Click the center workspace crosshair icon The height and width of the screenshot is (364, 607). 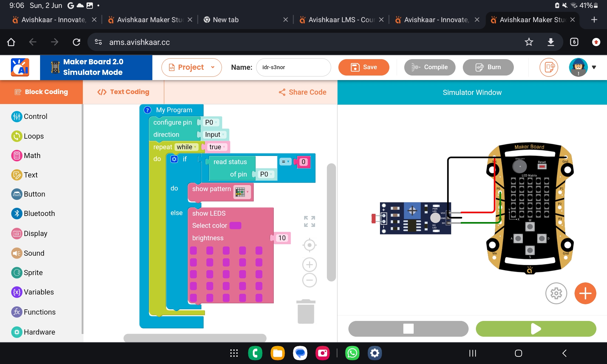coord(309,245)
